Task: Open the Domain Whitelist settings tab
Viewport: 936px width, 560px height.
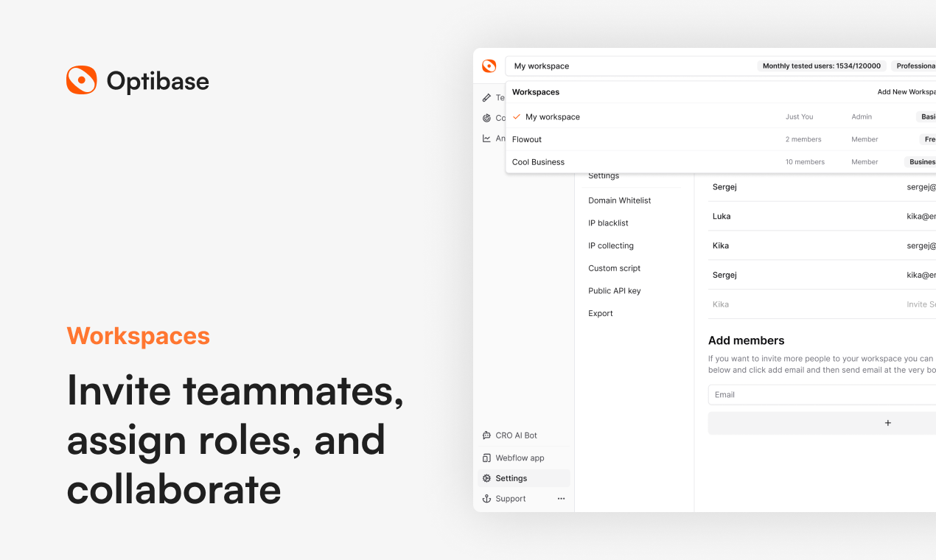Action: 619,200
